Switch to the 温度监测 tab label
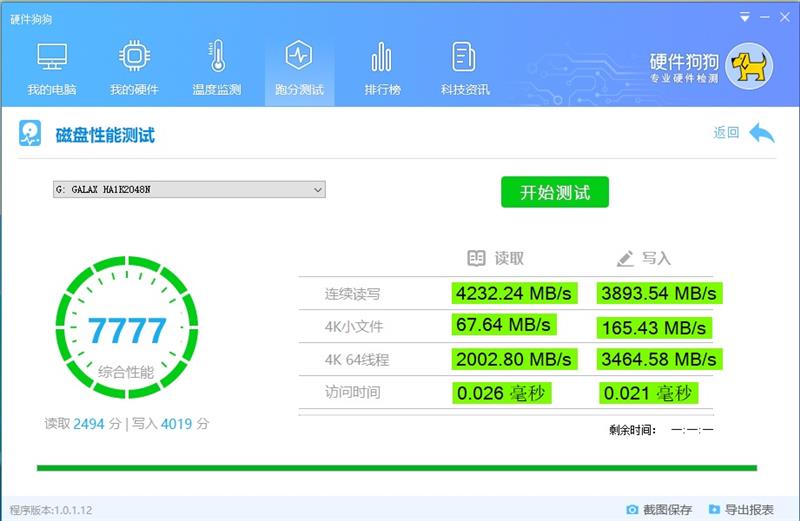 click(x=217, y=90)
